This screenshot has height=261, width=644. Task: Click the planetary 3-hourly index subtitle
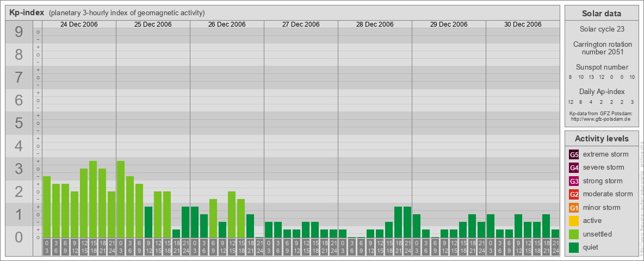click(x=127, y=13)
